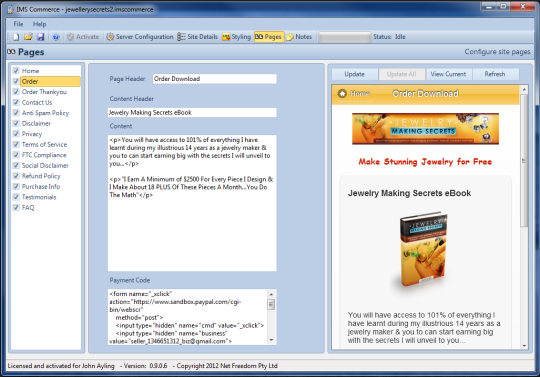The width and height of the screenshot is (540, 377).
Task: Click the blue help icon in toolbar
Action: (x=56, y=37)
